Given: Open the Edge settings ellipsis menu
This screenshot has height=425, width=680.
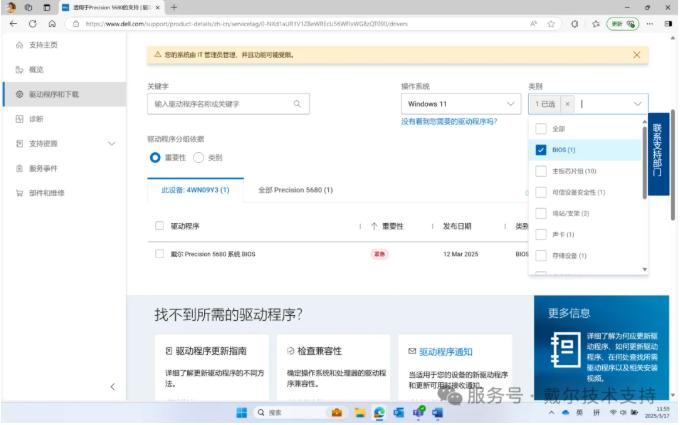Looking at the screenshot, I should 650,24.
